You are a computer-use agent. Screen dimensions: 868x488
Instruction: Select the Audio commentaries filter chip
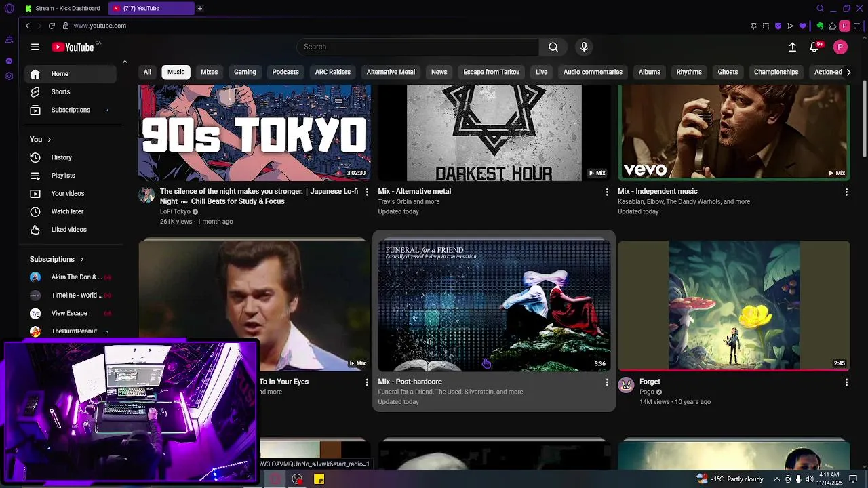tap(593, 72)
